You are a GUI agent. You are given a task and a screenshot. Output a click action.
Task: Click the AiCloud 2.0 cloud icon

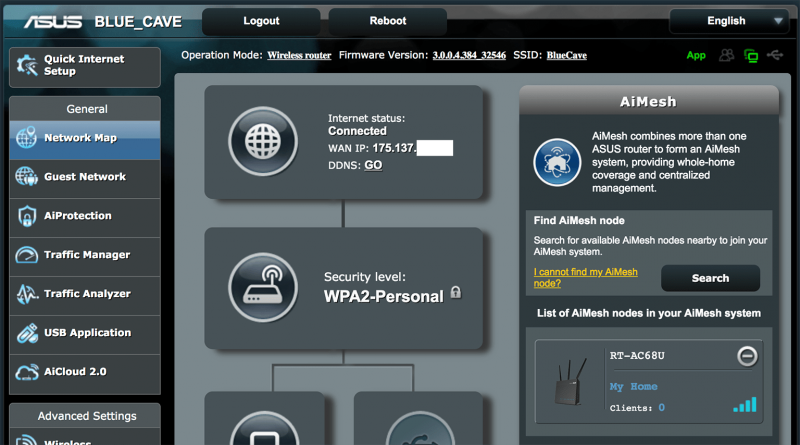pyautogui.click(x=27, y=372)
